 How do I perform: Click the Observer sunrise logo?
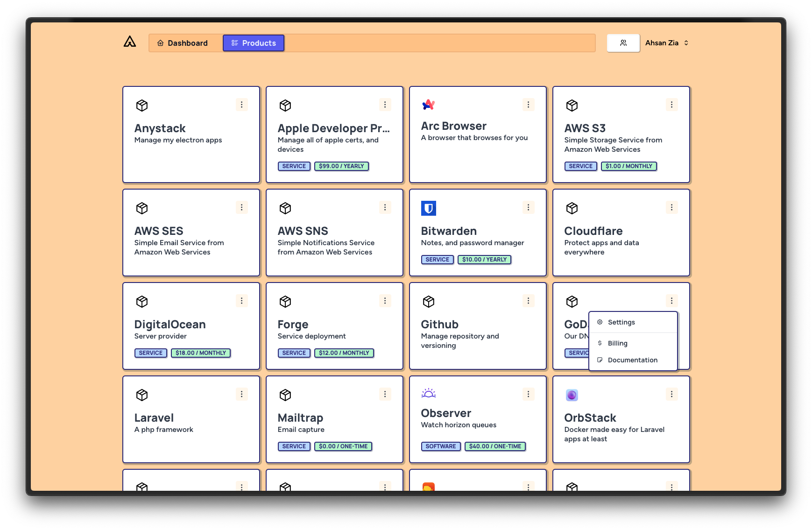429,393
